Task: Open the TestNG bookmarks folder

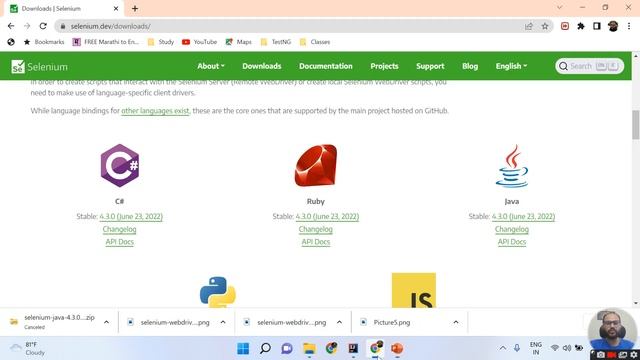Action: (x=276, y=42)
